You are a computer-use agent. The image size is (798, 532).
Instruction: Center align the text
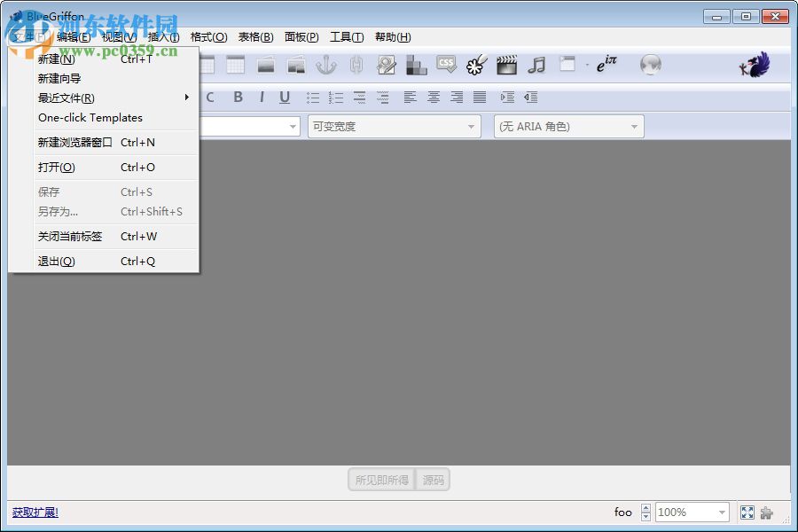click(434, 97)
